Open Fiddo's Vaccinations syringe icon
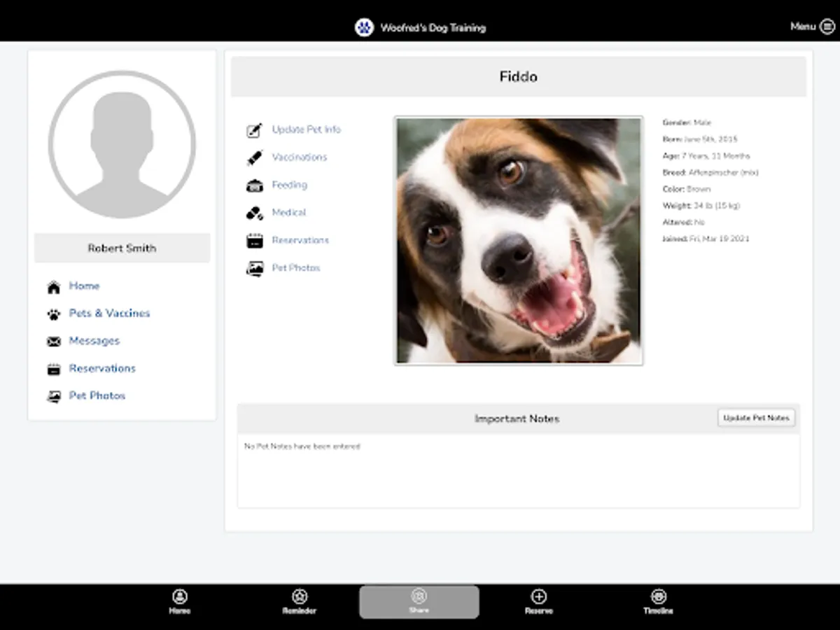The image size is (840, 630). point(253,157)
